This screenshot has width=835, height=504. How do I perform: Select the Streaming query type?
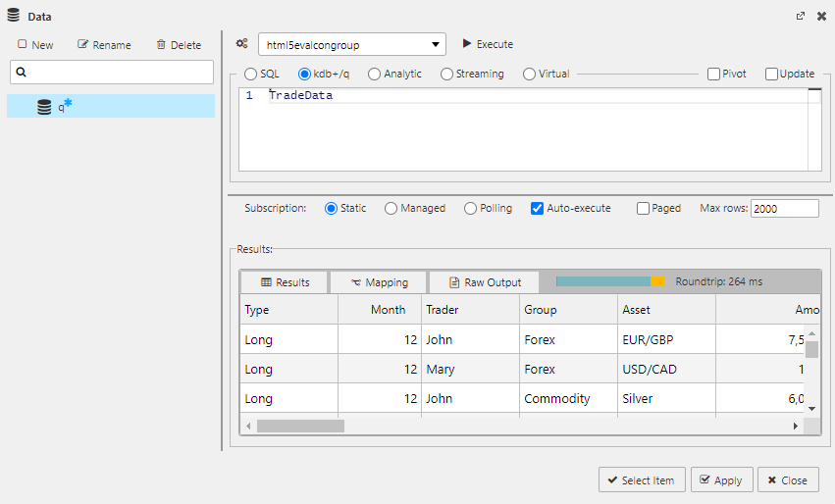pyautogui.click(x=446, y=74)
